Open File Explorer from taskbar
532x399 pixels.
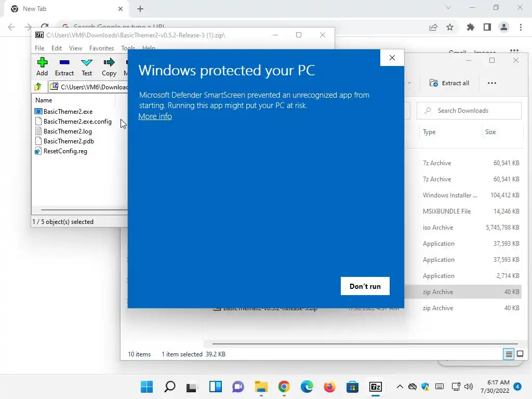(261, 387)
